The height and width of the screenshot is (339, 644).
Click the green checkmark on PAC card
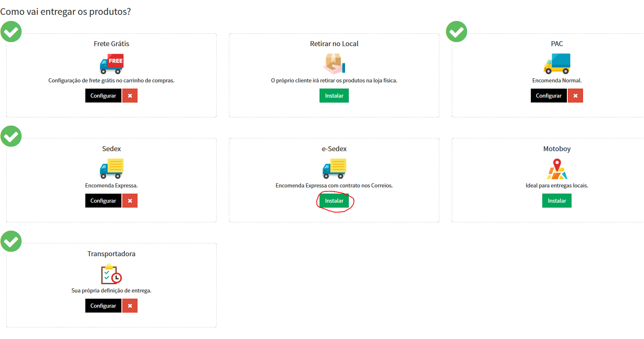pos(457,32)
